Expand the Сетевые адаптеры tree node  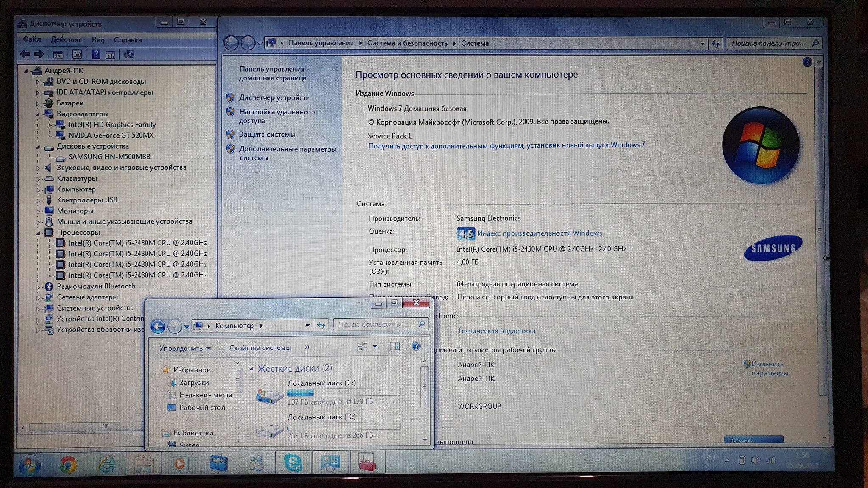[x=38, y=298]
